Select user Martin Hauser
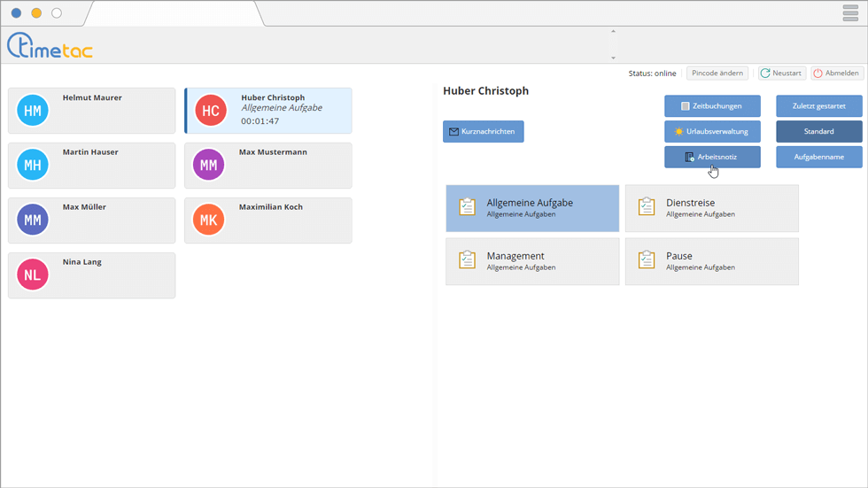The image size is (868, 488). 91,165
